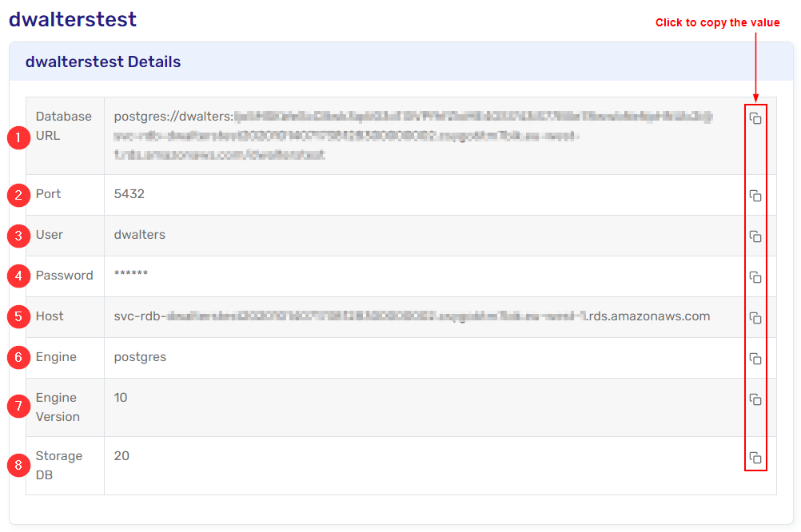Image resolution: width=801 pixels, height=532 pixels.
Task: Click the dwalters username in User row
Action: click(x=139, y=235)
